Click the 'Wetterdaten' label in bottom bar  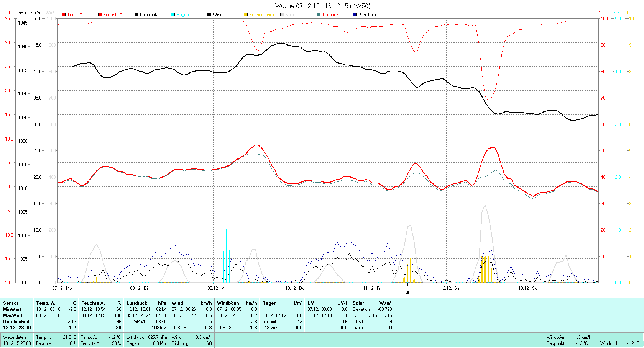coord(15,337)
